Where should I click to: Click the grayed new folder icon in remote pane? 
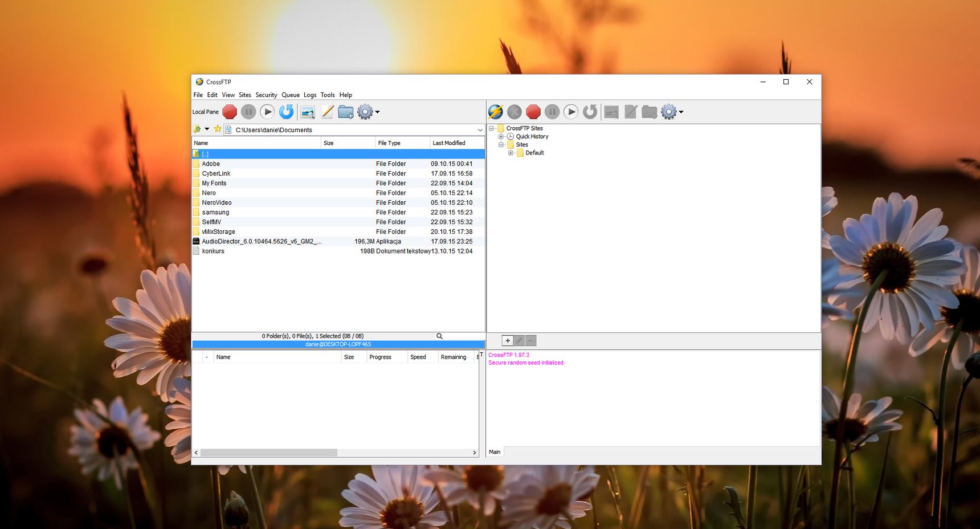pyautogui.click(x=650, y=112)
